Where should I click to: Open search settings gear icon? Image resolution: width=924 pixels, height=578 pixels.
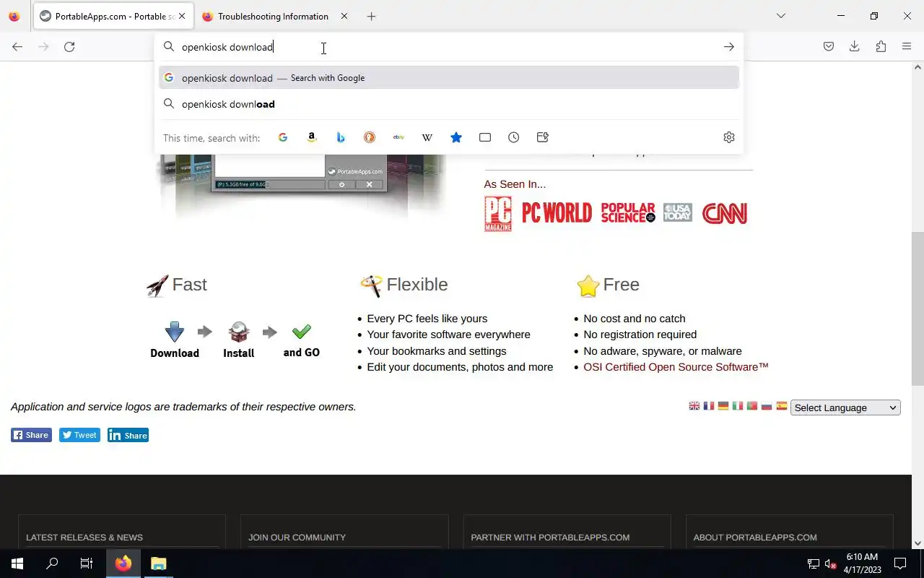(729, 137)
